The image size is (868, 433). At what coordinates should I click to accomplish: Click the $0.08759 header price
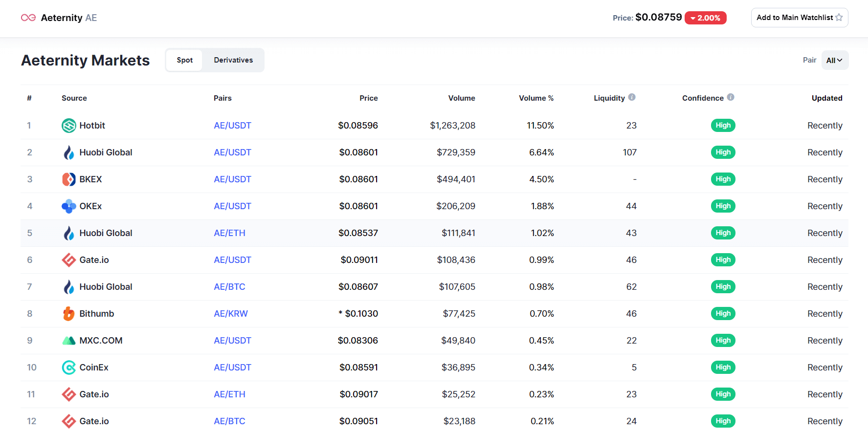coord(659,17)
